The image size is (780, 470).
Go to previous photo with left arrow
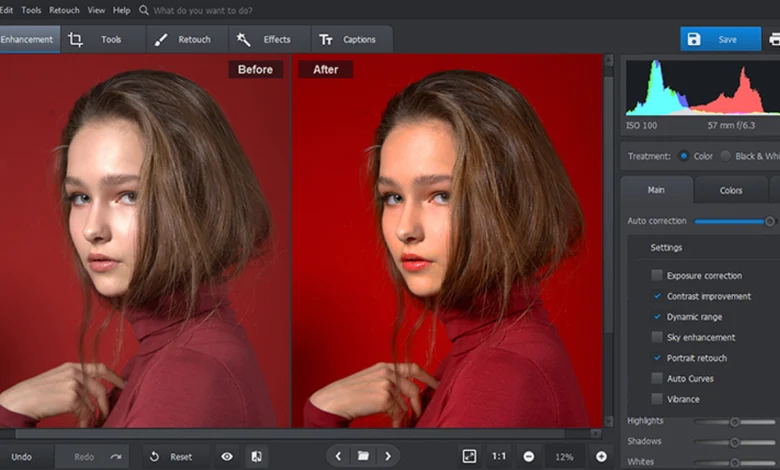[338, 456]
